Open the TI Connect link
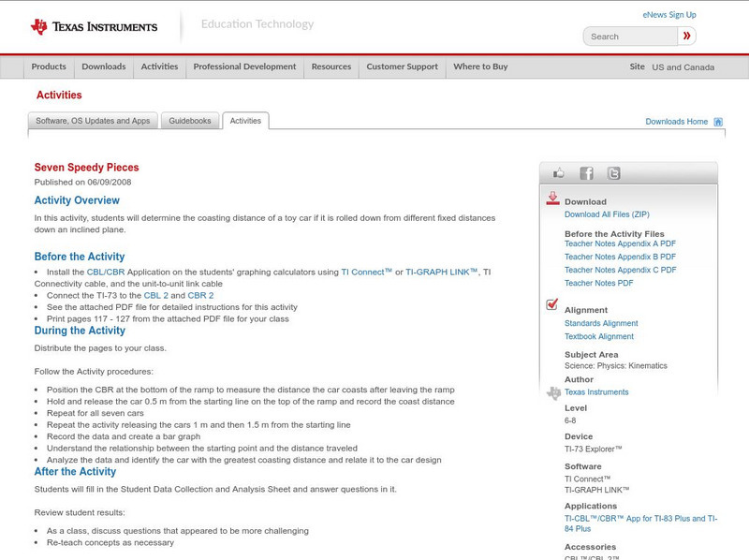This screenshot has height=560, width=749. [x=366, y=272]
